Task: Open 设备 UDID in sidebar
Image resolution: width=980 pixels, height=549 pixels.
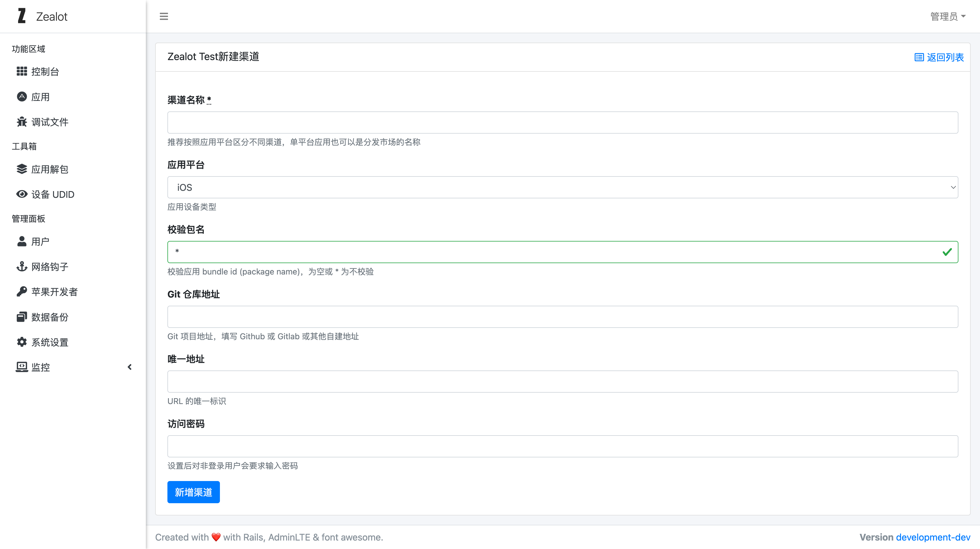Action: (x=73, y=194)
